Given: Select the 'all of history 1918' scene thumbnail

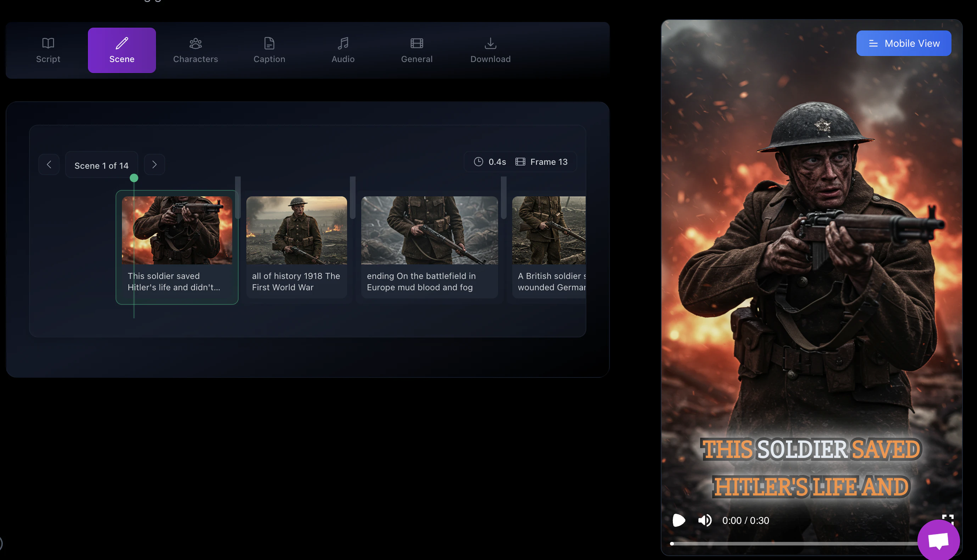Looking at the screenshot, I should pyautogui.click(x=297, y=231).
